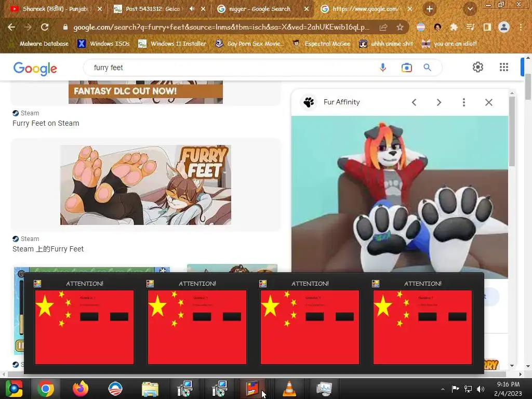The image size is (532, 399).
Task: Go back to the previous page
Action: coord(11,27)
